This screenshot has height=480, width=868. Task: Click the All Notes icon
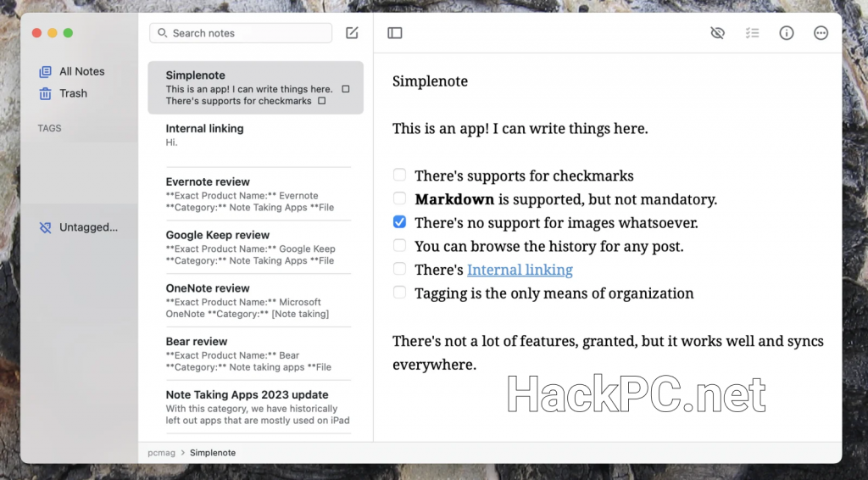(x=46, y=72)
